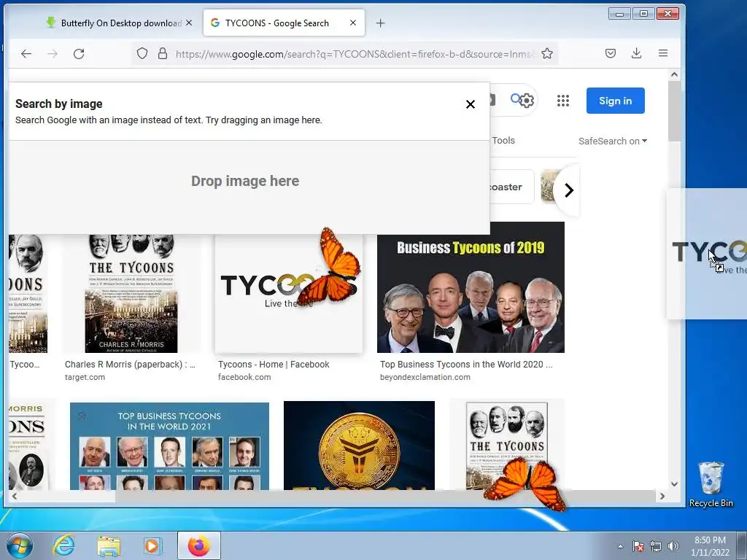Open the volume speaker tray icon

point(673,546)
